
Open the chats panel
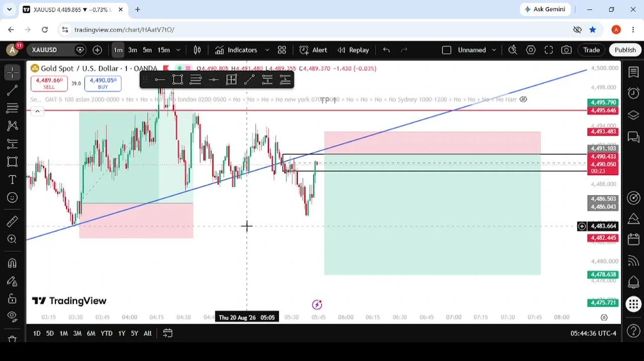pyautogui.click(x=633, y=136)
